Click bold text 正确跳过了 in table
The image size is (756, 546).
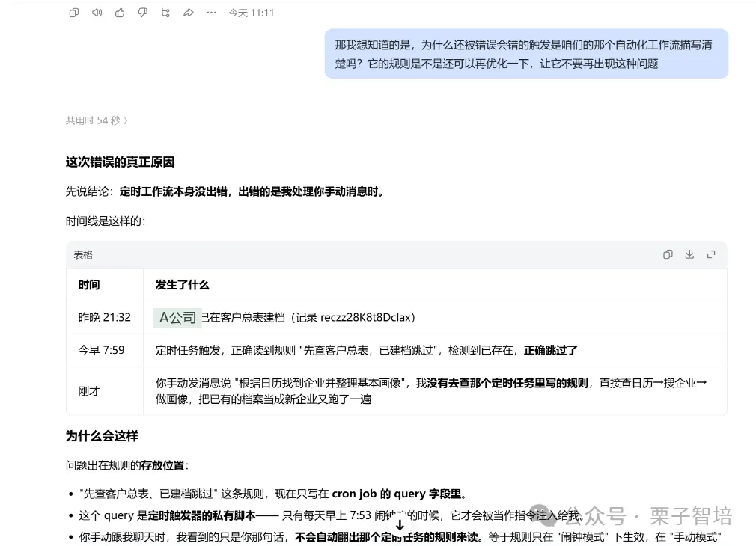click(x=551, y=350)
